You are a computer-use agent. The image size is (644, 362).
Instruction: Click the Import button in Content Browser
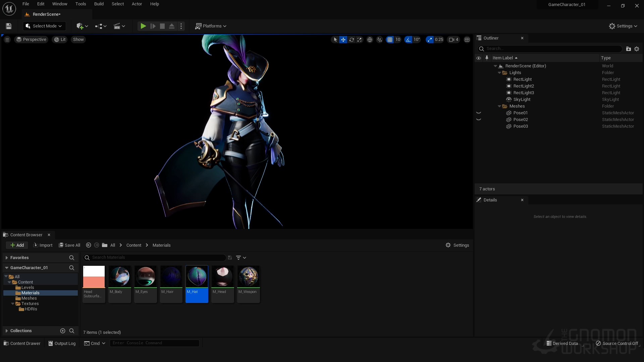click(x=43, y=245)
